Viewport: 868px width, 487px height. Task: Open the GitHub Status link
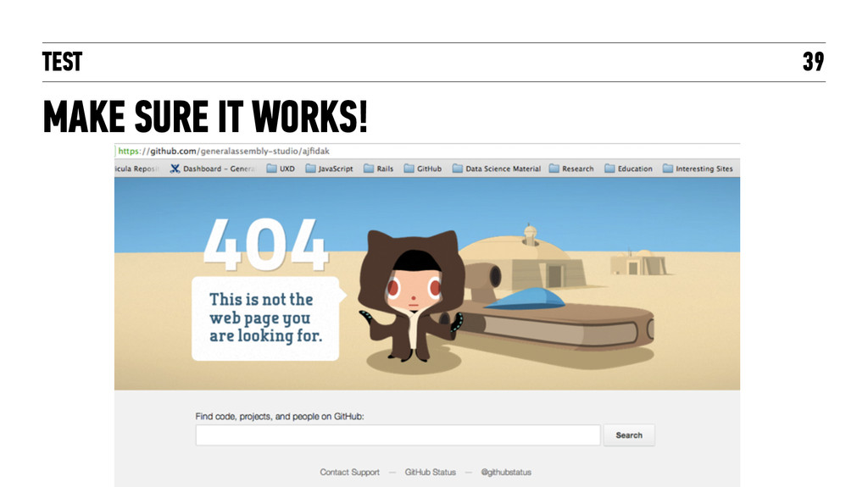coord(430,472)
